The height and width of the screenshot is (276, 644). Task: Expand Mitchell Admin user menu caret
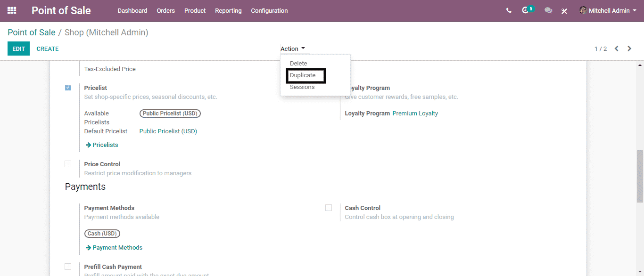(635, 10)
